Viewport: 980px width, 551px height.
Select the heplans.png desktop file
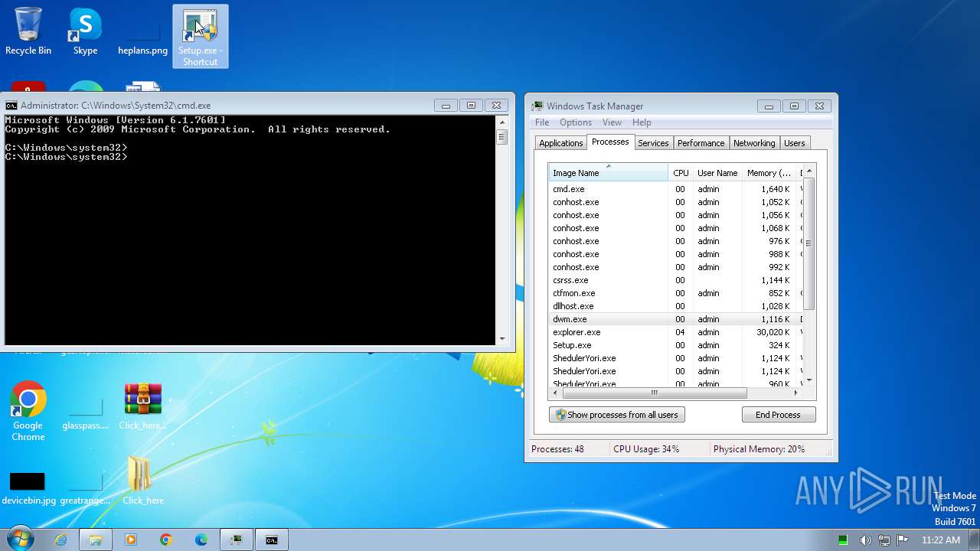tap(142, 36)
